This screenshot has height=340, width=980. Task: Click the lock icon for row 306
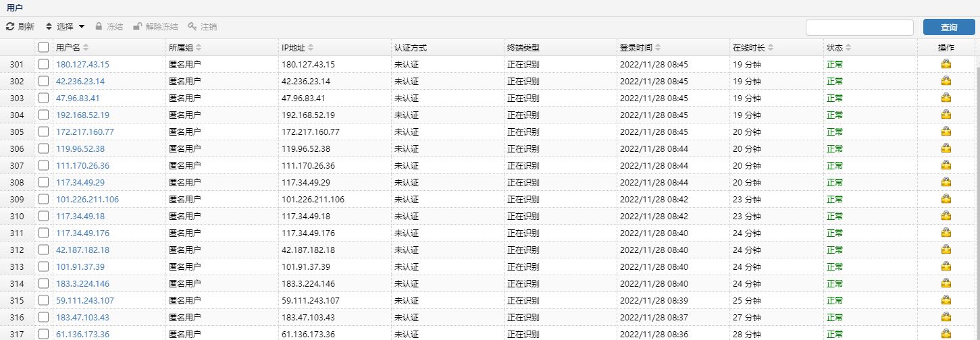click(x=946, y=148)
